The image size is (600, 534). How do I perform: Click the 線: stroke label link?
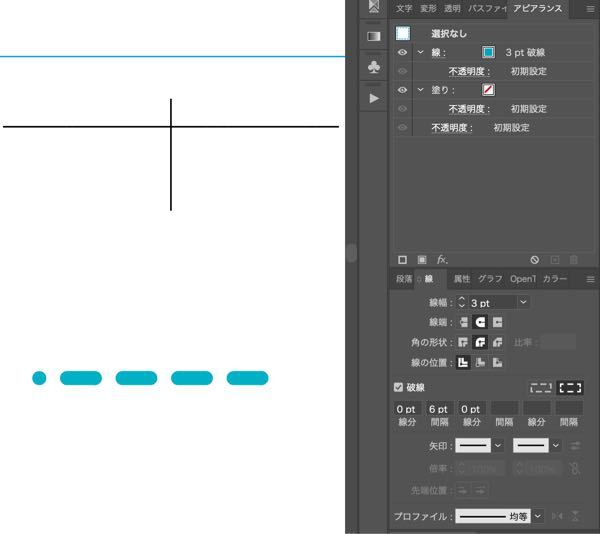pyautogui.click(x=439, y=52)
